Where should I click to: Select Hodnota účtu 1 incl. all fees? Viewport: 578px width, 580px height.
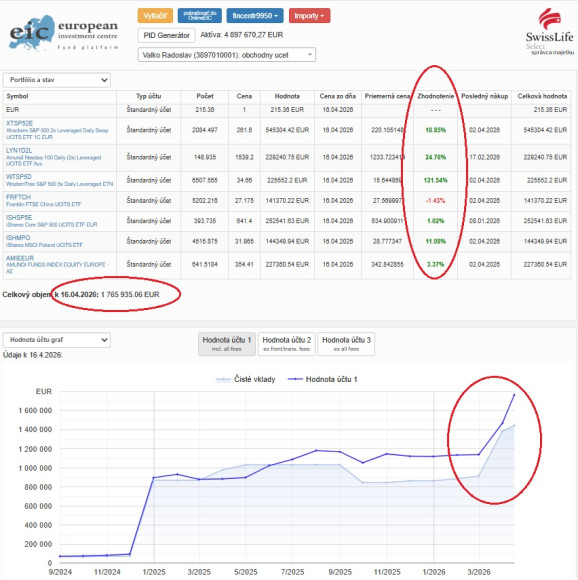click(227, 344)
